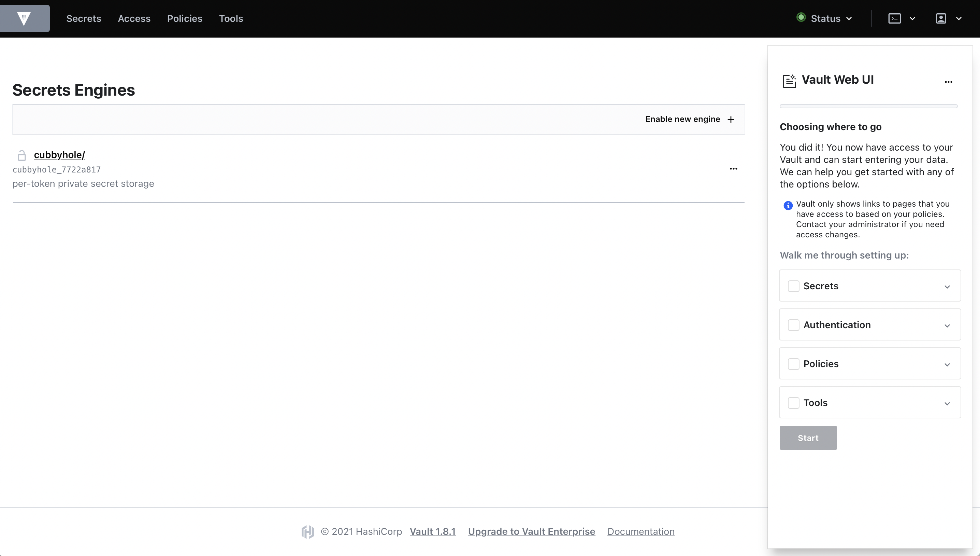The height and width of the screenshot is (556, 980).
Task: Open the cubbyhole row ellipsis menu
Action: pos(733,169)
